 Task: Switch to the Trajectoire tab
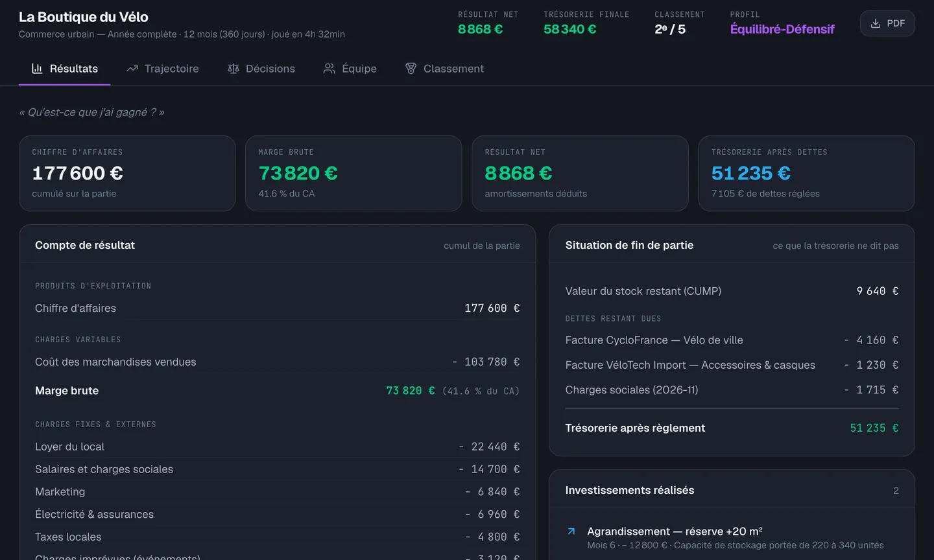click(163, 69)
